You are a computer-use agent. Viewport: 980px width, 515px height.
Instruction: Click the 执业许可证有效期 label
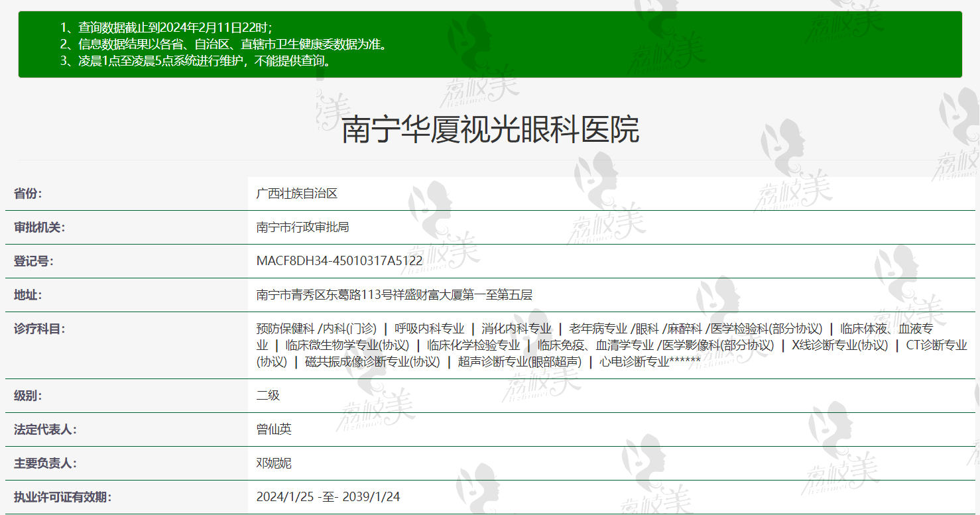[x=63, y=497]
